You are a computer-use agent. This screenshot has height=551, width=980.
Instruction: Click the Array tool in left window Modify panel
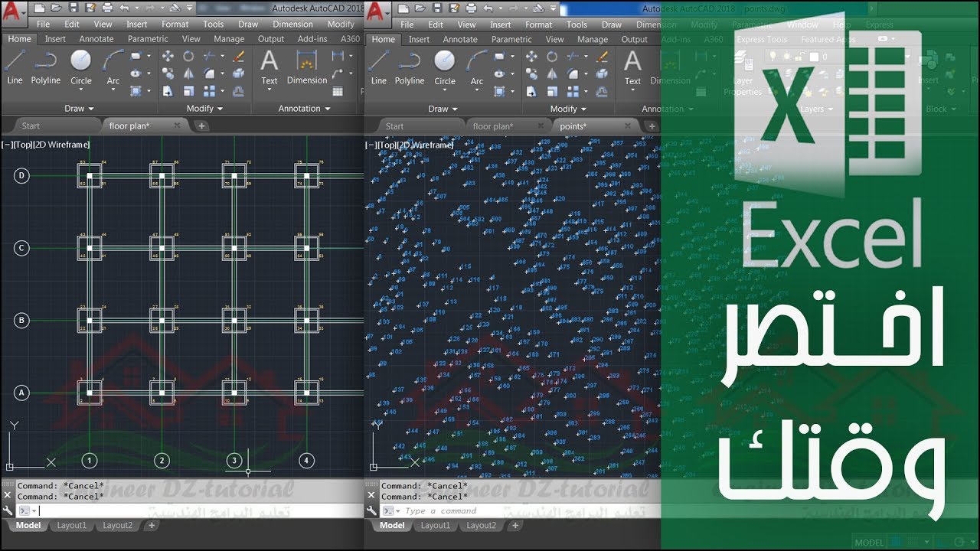(208, 91)
